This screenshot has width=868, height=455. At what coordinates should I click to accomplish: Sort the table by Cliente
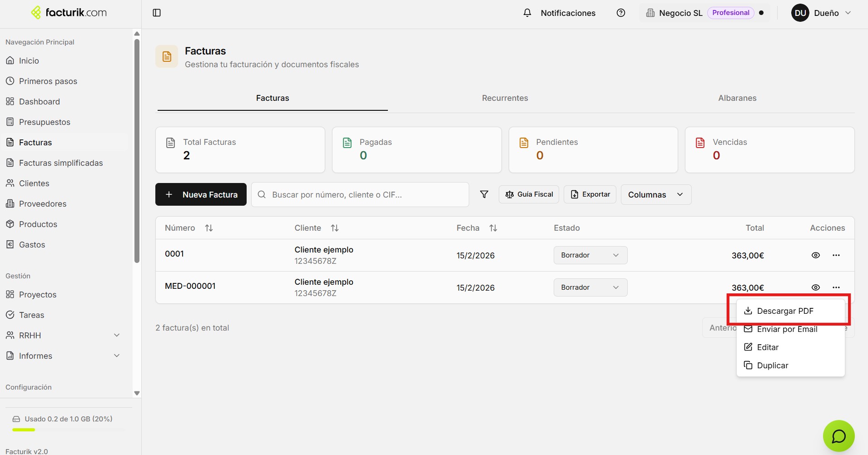point(335,228)
